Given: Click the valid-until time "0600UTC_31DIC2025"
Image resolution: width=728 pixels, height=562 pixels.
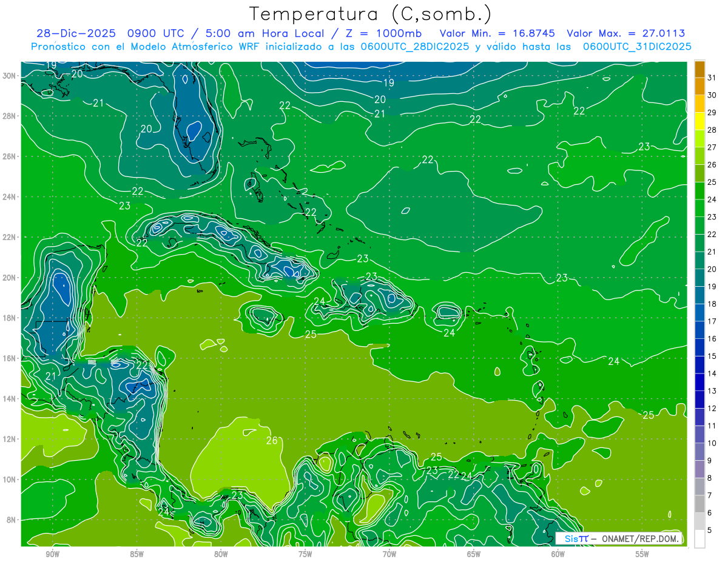Looking at the screenshot, I should click(x=637, y=47).
